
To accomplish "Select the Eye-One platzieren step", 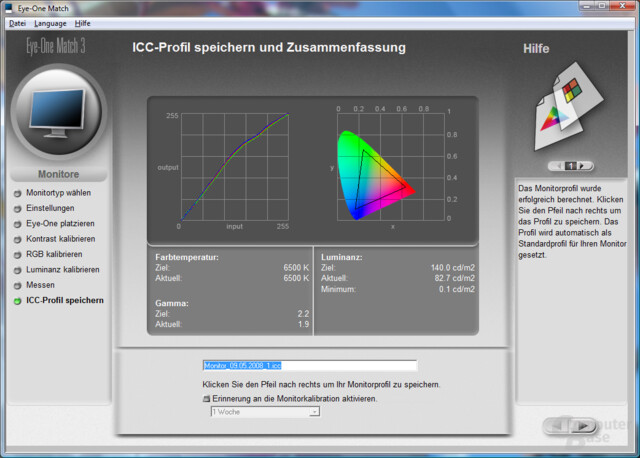I will (x=60, y=223).
